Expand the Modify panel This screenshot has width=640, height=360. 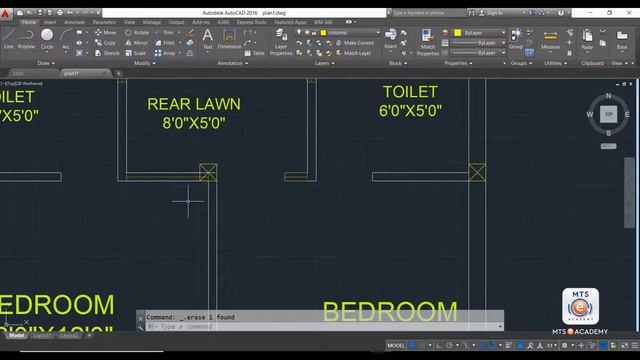tap(144, 63)
